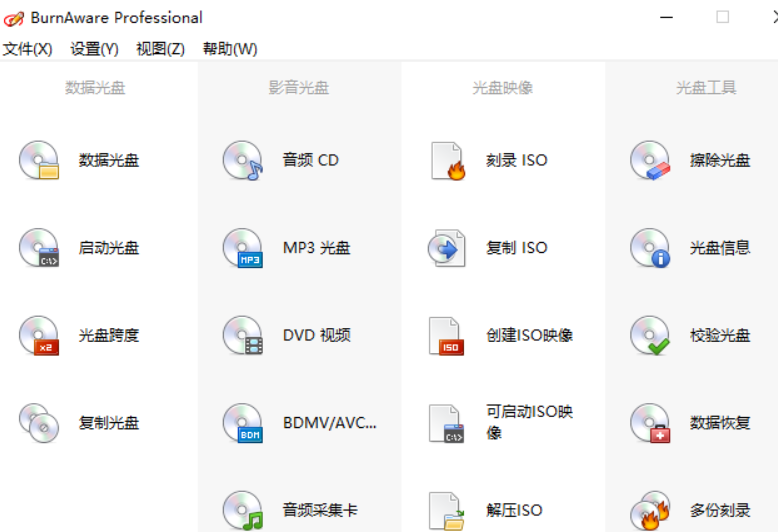Click the 影音光盘 column header
This screenshot has width=778, height=532.
click(x=299, y=88)
